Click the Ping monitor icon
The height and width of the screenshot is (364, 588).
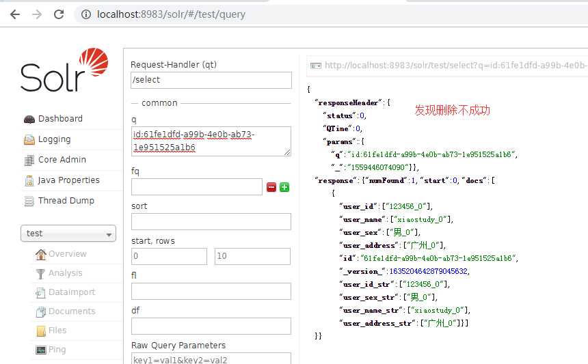tap(41, 350)
